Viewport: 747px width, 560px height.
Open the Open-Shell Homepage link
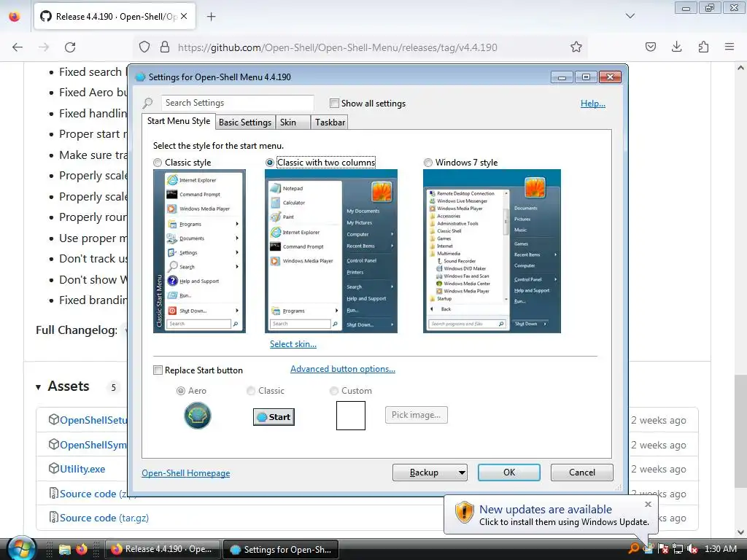point(186,473)
